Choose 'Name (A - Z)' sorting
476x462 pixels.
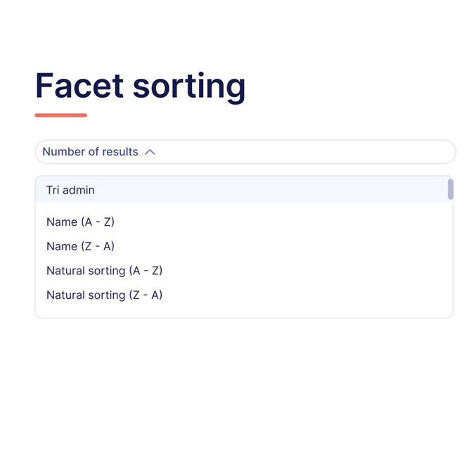point(80,222)
